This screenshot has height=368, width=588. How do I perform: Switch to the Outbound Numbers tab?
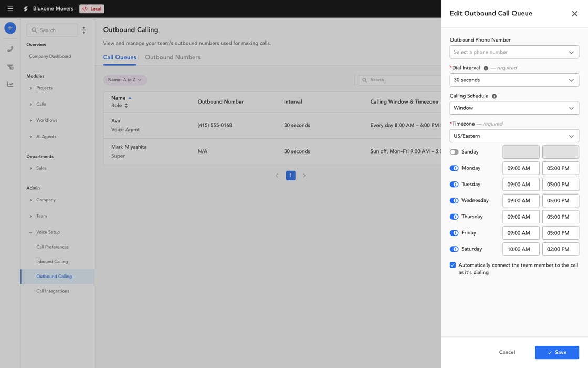(173, 57)
